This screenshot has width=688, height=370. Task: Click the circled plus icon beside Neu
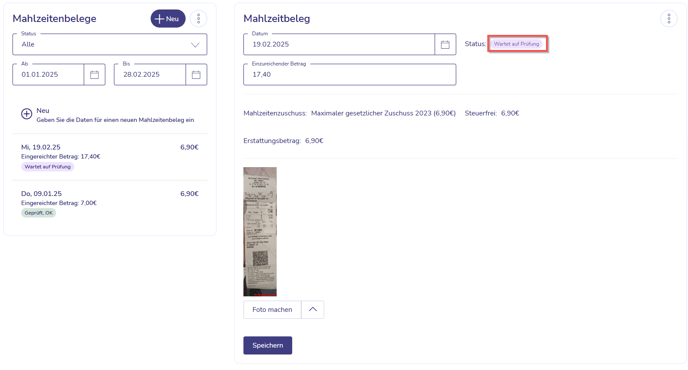[26, 114]
